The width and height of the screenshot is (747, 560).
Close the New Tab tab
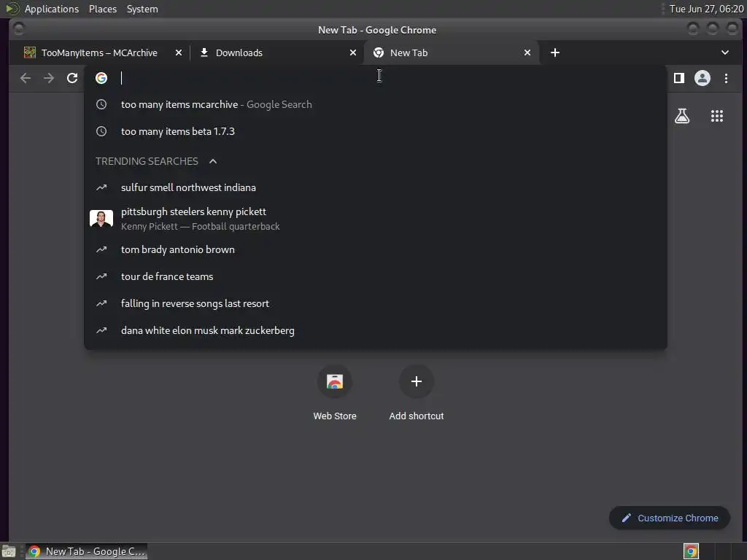point(527,52)
